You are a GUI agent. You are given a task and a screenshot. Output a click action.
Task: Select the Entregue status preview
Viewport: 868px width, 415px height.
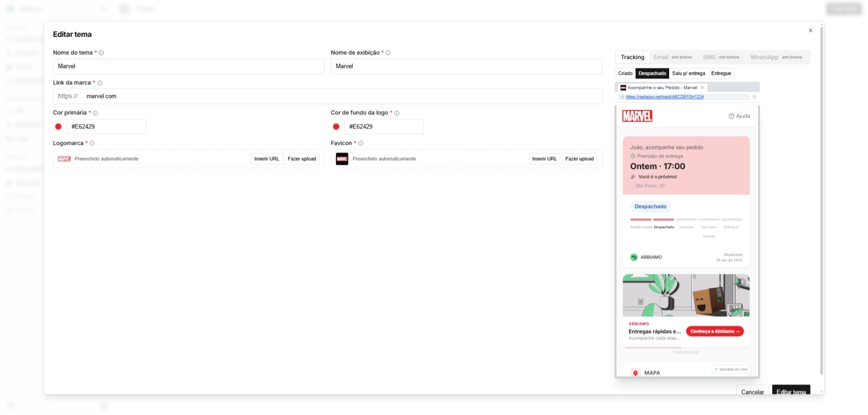tap(721, 74)
